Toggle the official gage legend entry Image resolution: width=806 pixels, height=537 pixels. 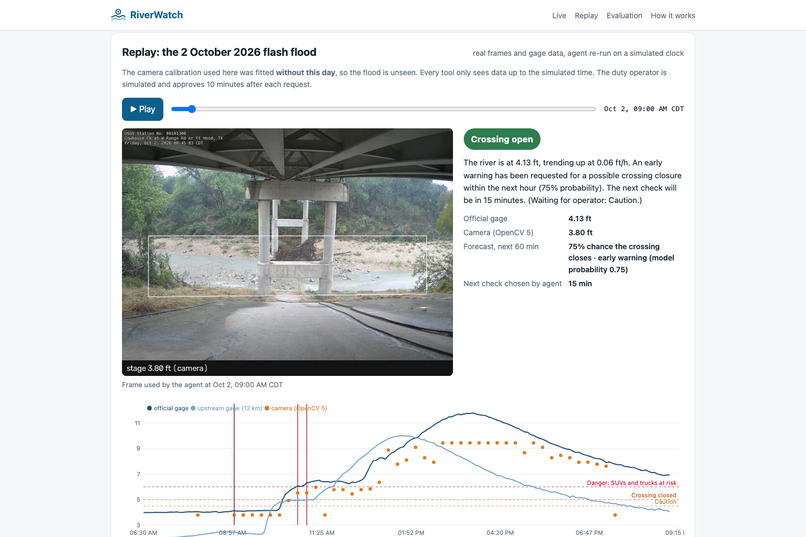168,408
